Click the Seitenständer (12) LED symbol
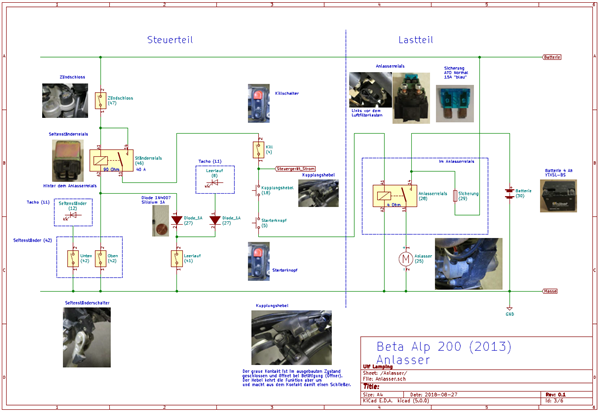Screen dimensions: 600x412 pyautogui.click(x=72, y=215)
